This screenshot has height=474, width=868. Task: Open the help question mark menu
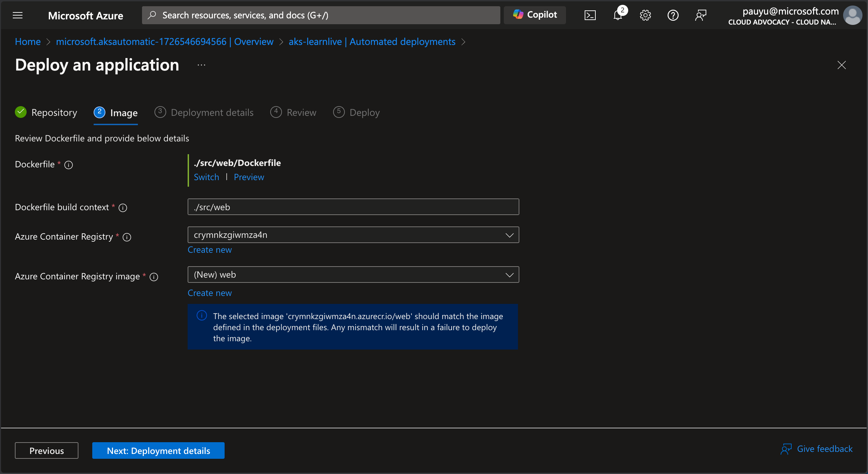click(x=673, y=15)
